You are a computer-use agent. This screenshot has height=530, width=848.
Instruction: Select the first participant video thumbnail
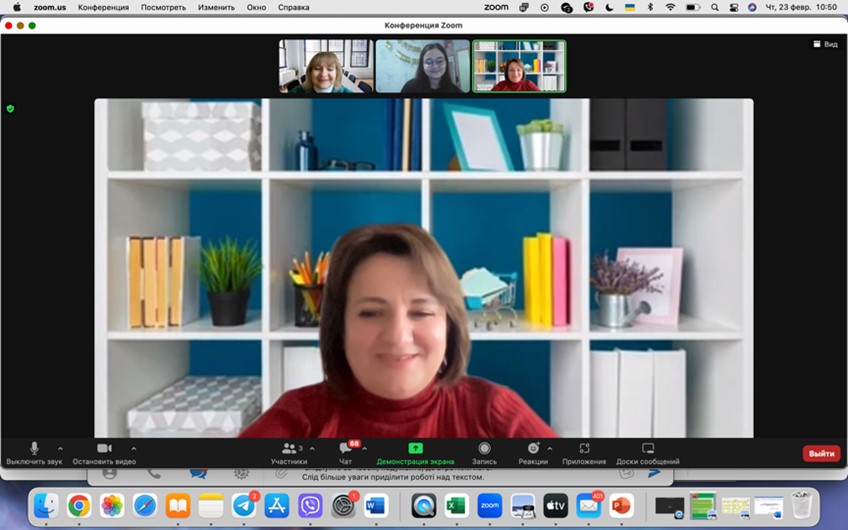pyautogui.click(x=326, y=66)
